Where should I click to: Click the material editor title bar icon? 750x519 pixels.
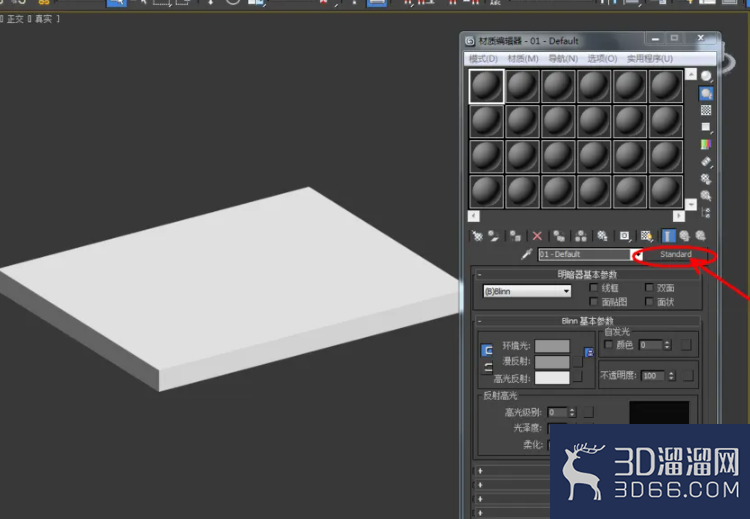coord(470,41)
